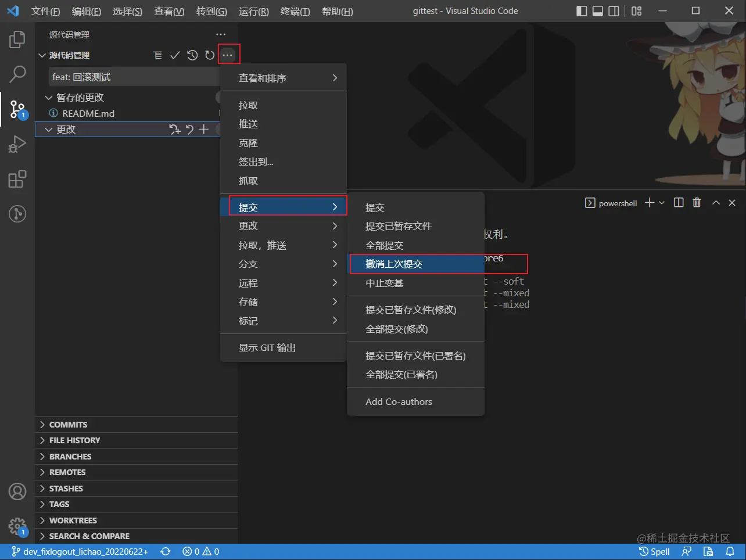The image size is (746, 560).
Task: Open the Search view in activity bar
Action: 17,74
